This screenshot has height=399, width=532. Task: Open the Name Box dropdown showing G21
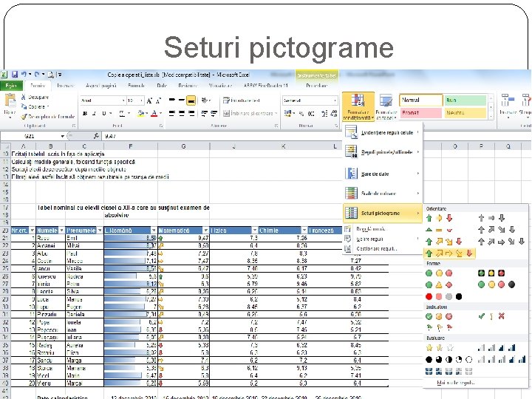pyautogui.click(x=62, y=136)
